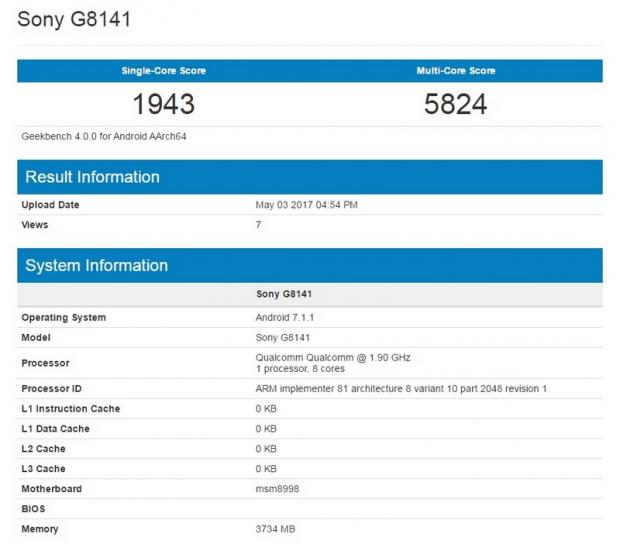Select the May 03 2017 upload date value
620x551 pixels.
[307, 205]
